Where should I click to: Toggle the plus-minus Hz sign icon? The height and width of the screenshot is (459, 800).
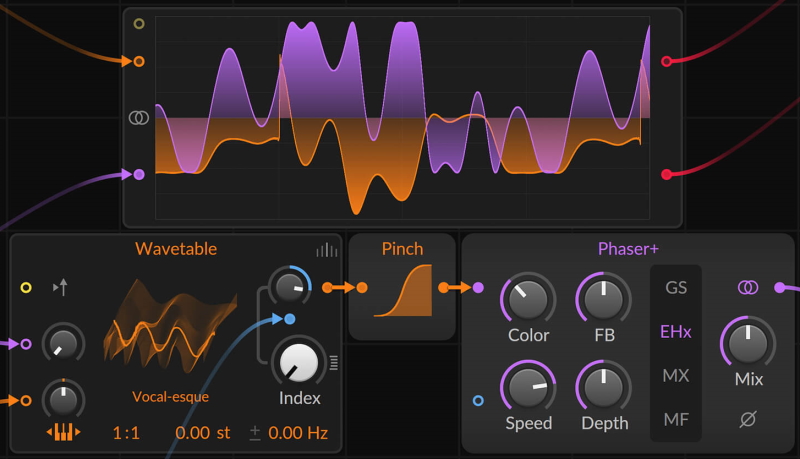point(255,433)
